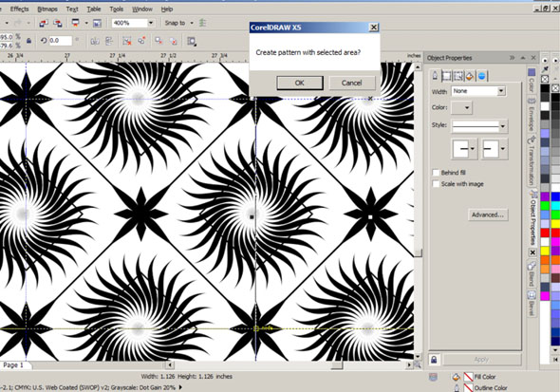Open the outline Width dropdown

(501, 91)
